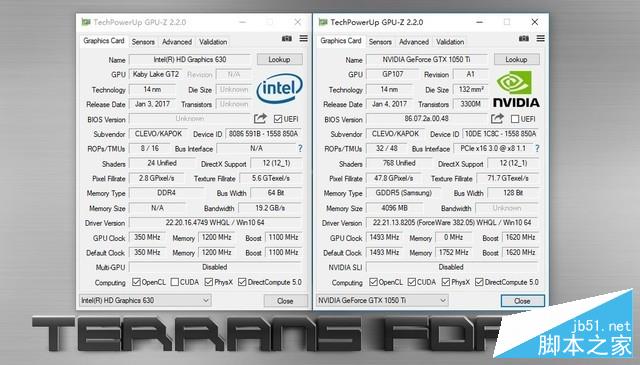Image resolution: width=640 pixels, height=365 pixels.
Task: Click the Driver Version field in the NVIDIA window
Action: pyautogui.click(x=452, y=223)
